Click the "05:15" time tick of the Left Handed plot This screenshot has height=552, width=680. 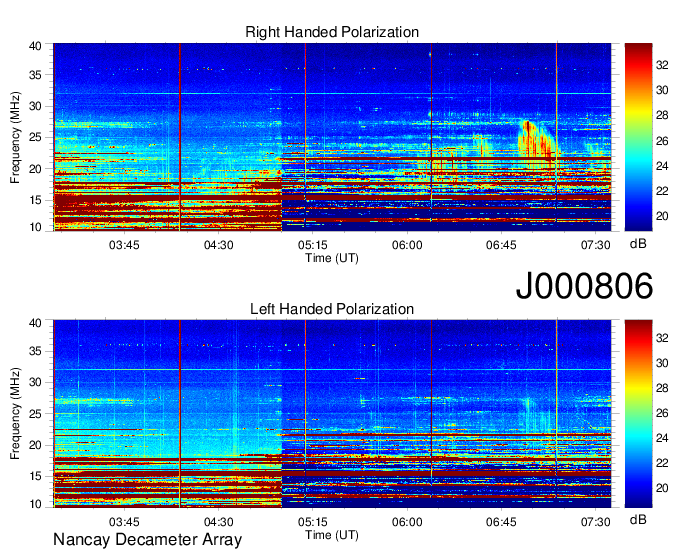pos(313,522)
